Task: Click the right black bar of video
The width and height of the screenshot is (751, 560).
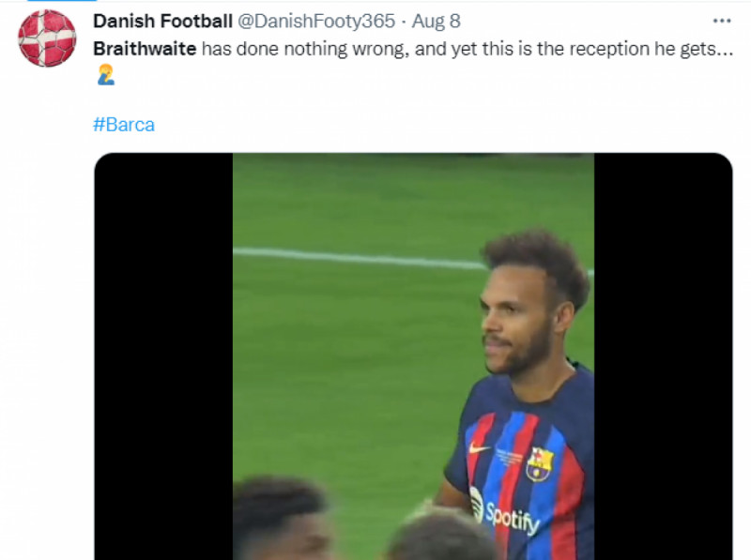Action: point(663,356)
